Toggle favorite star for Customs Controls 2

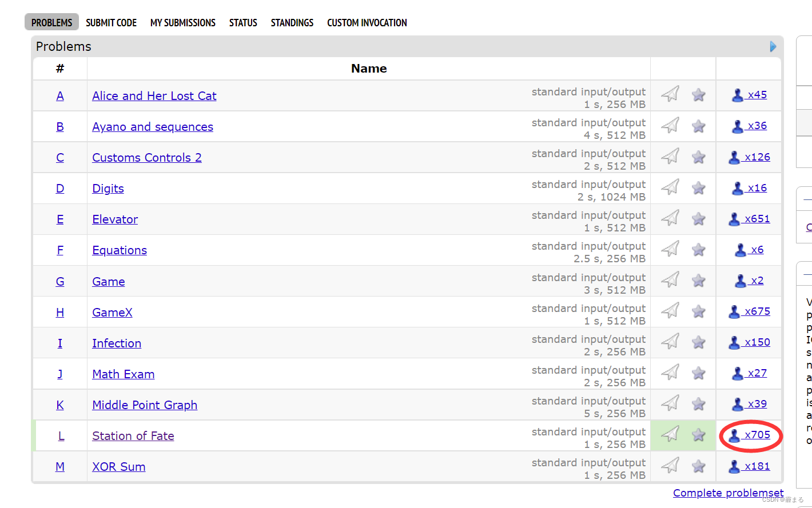click(x=698, y=157)
